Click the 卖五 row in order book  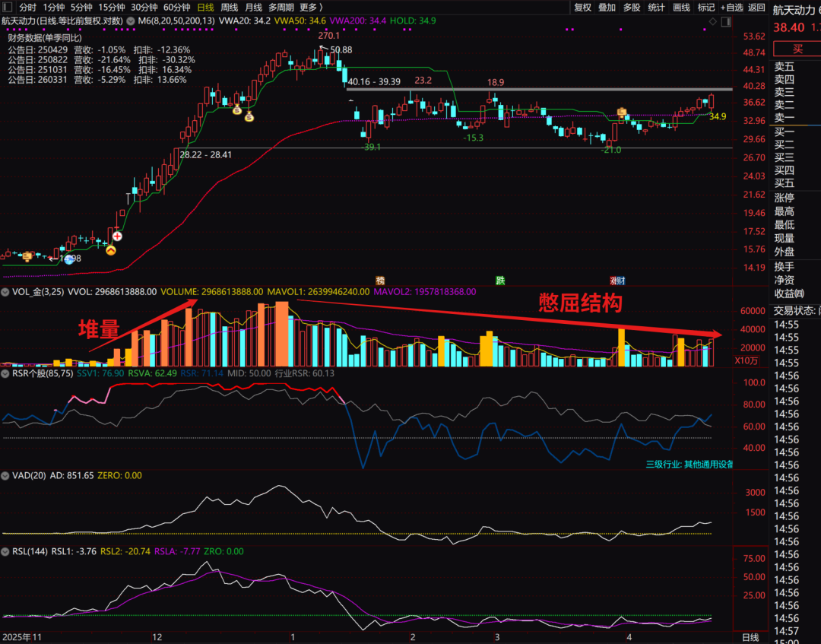click(785, 66)
